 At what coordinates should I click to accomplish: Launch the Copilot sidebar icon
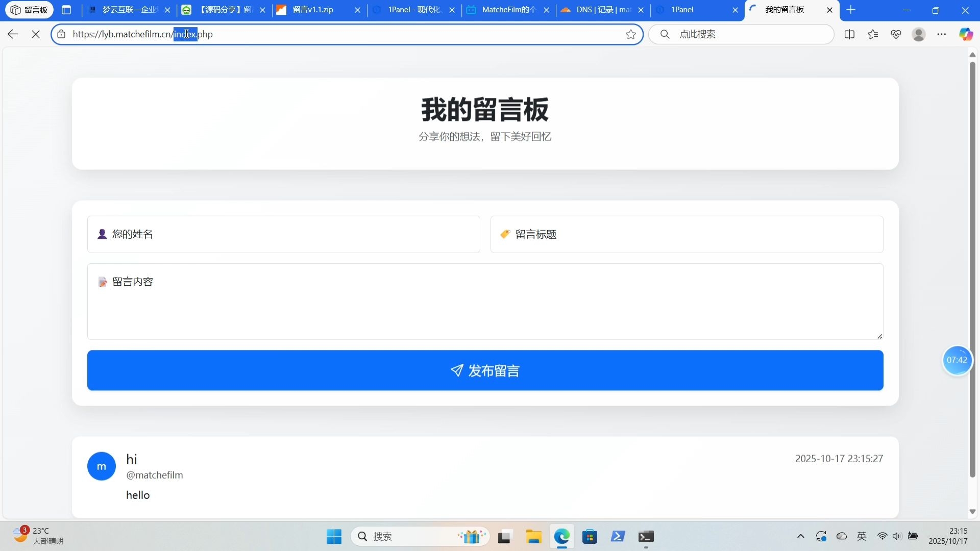[x=965, y=34]
